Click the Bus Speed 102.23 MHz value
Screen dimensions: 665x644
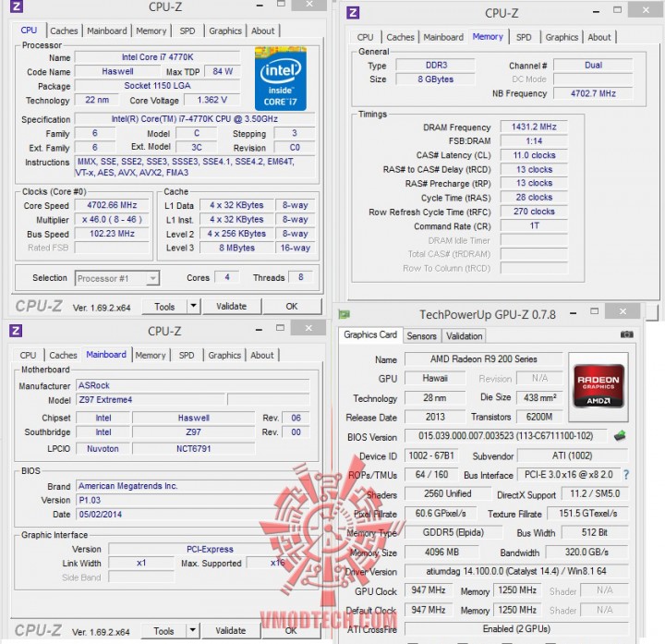tap(112, 234)
